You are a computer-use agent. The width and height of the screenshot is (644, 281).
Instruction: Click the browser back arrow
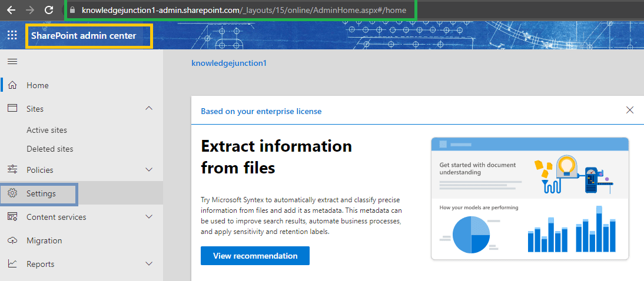(x=11, y=10)
